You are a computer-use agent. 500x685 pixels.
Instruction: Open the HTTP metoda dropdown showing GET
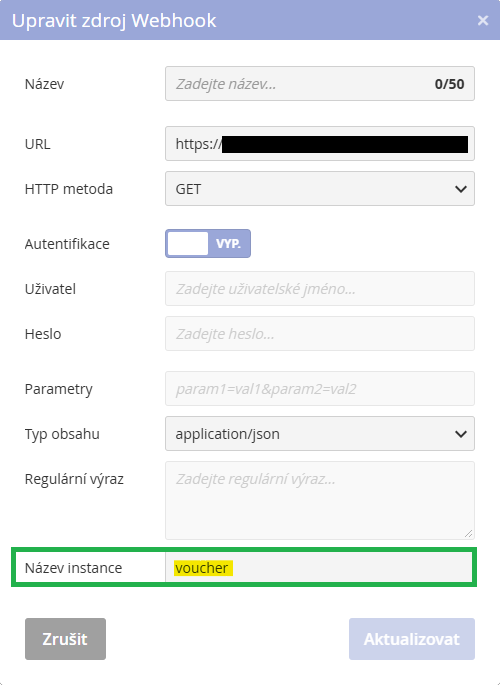(x=320, y=189)
